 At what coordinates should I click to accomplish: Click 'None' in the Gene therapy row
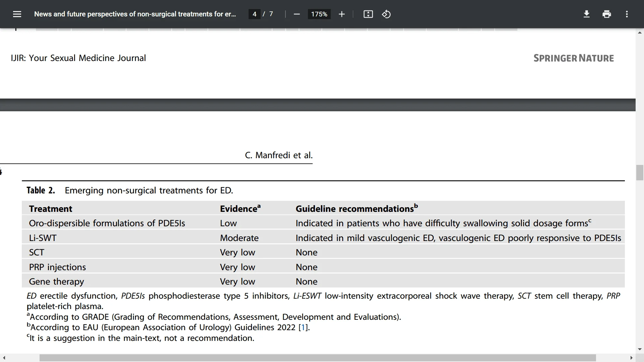point(307,282)
